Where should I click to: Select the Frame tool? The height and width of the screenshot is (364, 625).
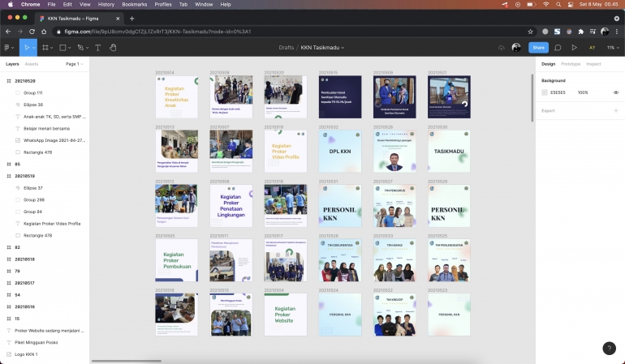(x=45, y=47)
